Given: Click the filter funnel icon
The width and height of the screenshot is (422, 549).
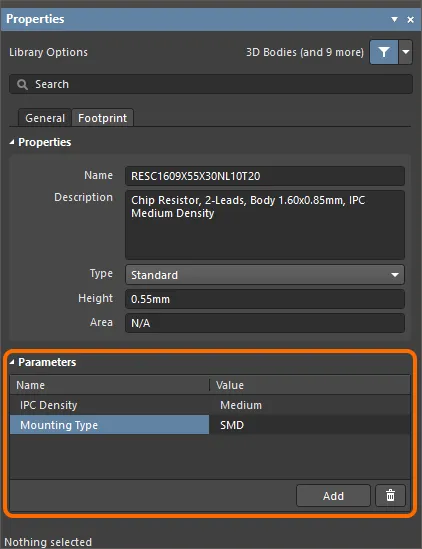Looking at the screenshot, I should coord(384,52).
